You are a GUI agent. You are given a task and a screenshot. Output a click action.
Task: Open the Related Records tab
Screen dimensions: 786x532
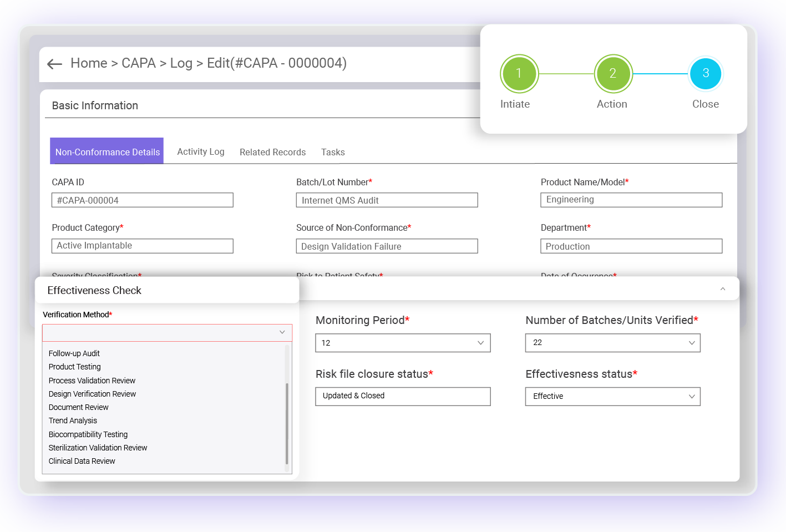tap(272, 152)
